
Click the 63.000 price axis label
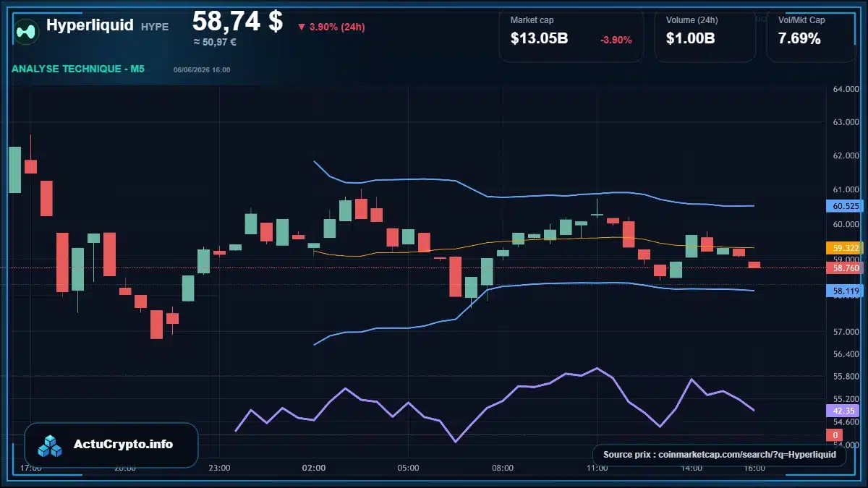tap(846, 122)
